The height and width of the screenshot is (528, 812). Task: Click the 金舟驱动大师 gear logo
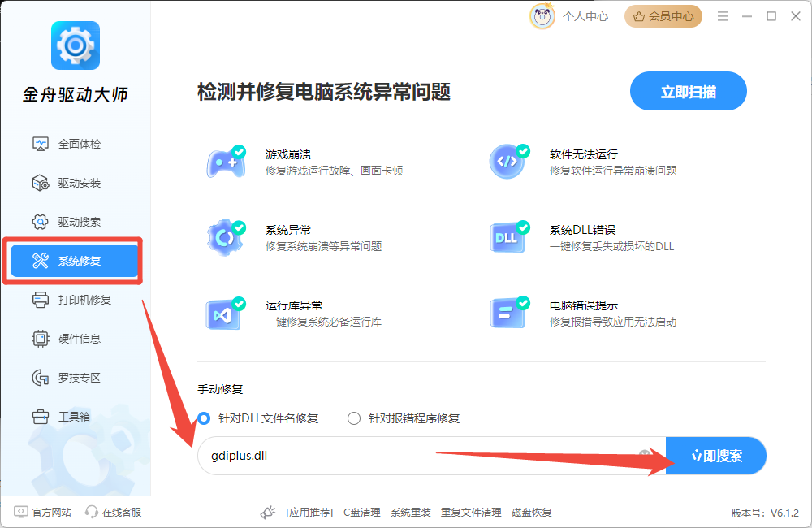click(x=76, y=45)
